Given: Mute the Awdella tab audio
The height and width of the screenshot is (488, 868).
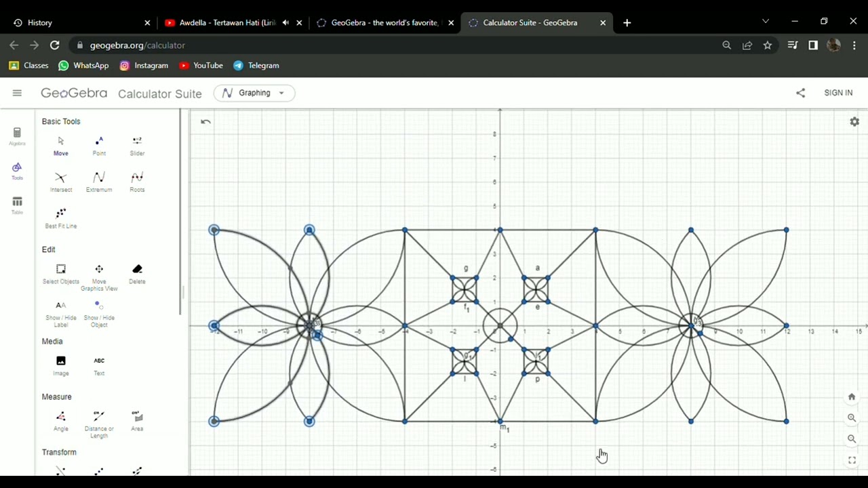Looking at the screenshot, I should (x=285, y=22).
